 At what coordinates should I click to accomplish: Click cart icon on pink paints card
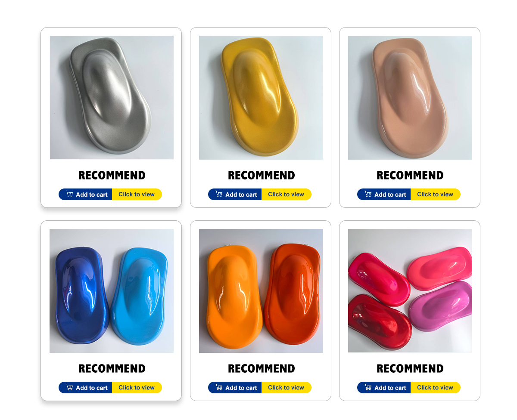tap(368, 387)
